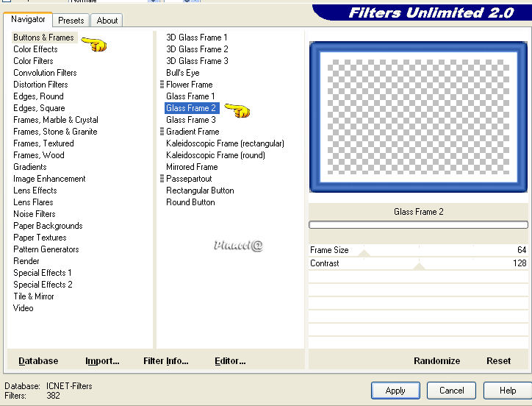Image resolution: width=532 pixels, height=406 pixels.
Task: Choose Round Button filter
Action: coord(190,202)
